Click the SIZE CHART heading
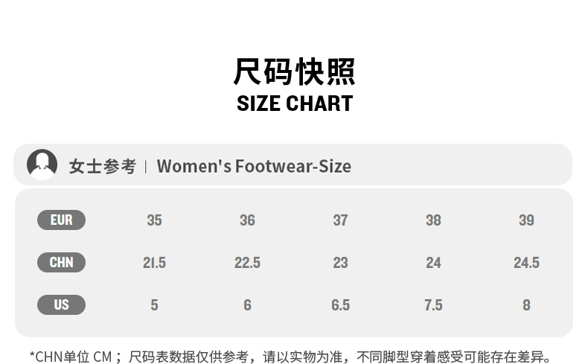The image size is (588, 364). [295, 103]
